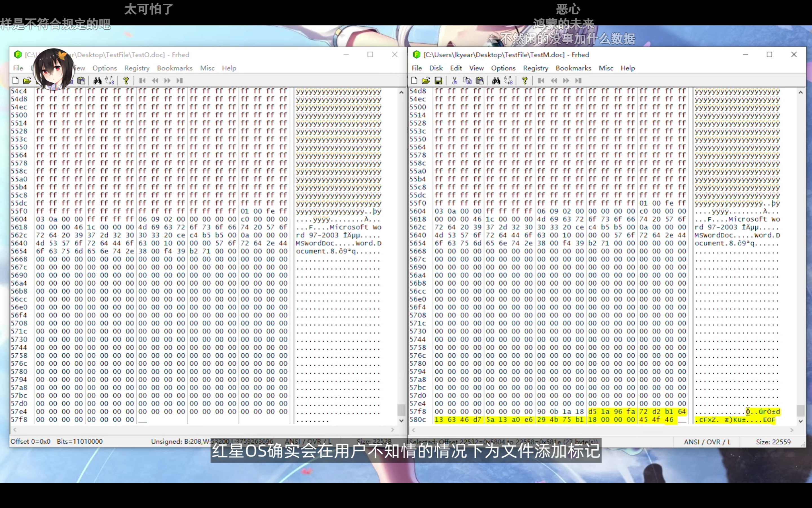The height and width of the screenshot is (508, 812).
Task: Open Bookmarks menu in TestM.doc window
Action: [573, 68]
